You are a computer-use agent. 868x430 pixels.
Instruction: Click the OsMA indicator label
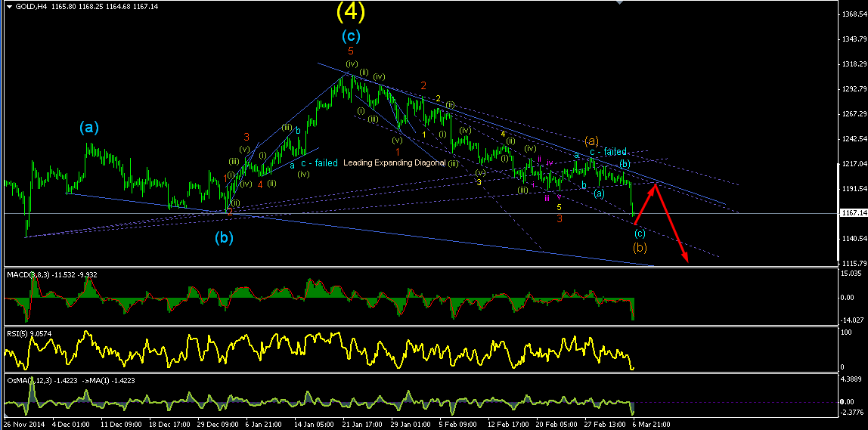(x=70, y=380)
